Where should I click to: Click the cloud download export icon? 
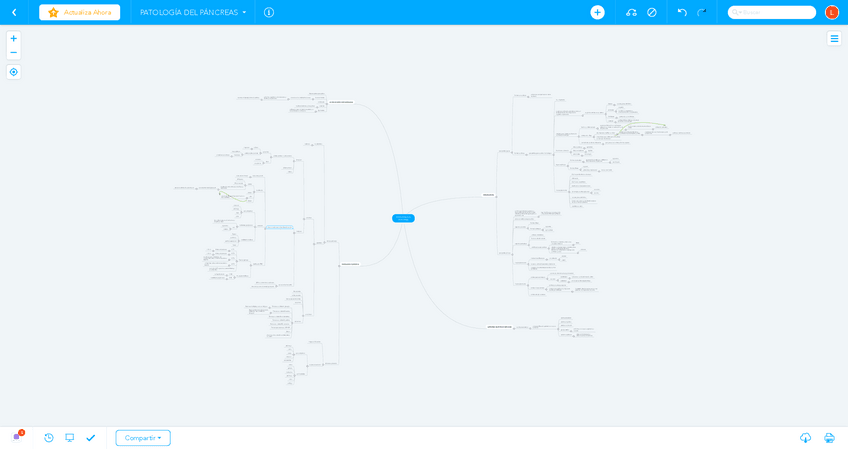(805, 438)
